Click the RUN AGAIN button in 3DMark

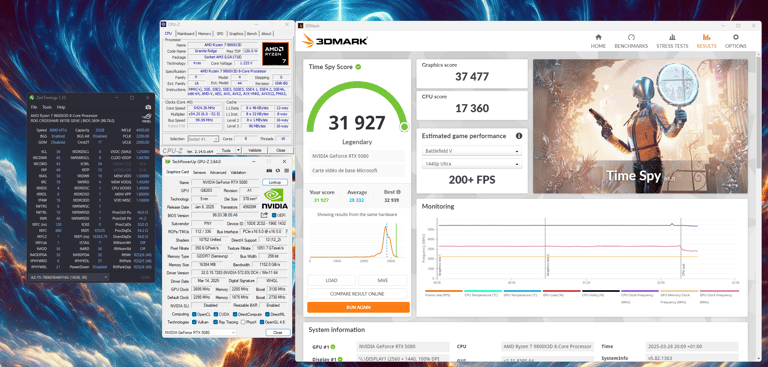click(358, 307)
